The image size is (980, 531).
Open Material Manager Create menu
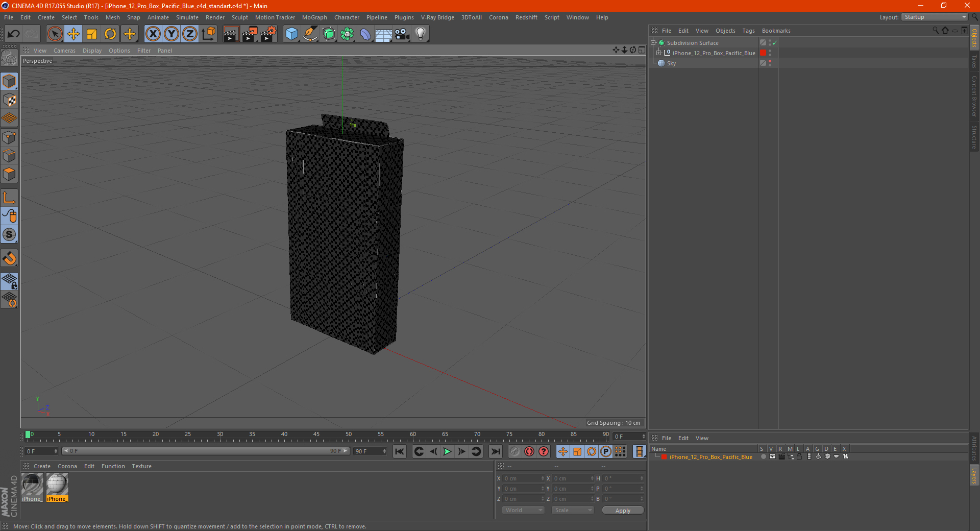pos(42,466)
